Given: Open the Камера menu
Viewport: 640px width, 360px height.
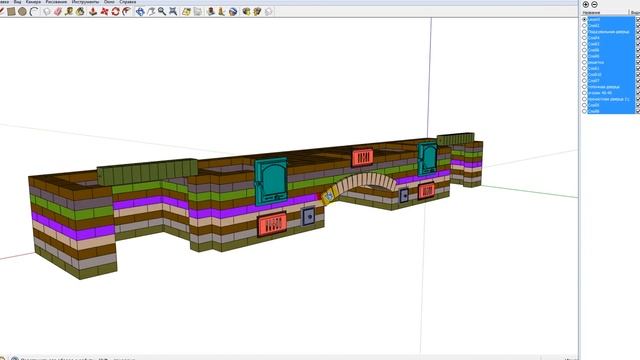Looking at the screenshot, I should click(33, 2).
